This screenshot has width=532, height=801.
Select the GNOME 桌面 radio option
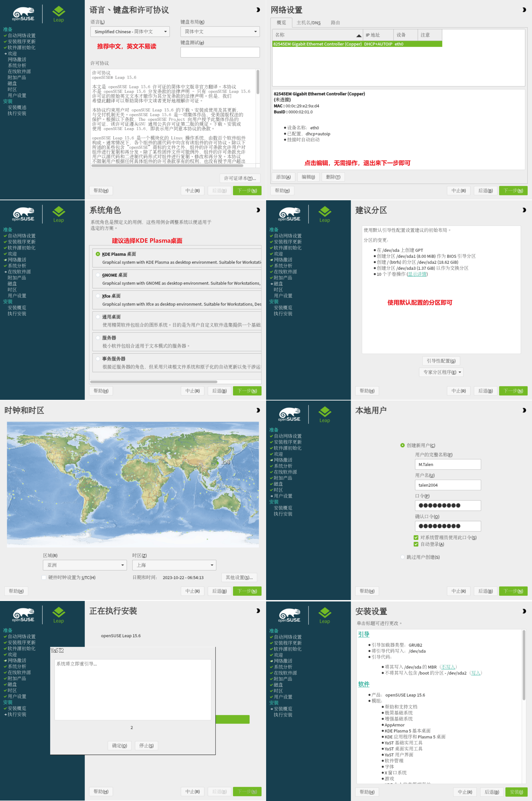click(x=98, y=275)
